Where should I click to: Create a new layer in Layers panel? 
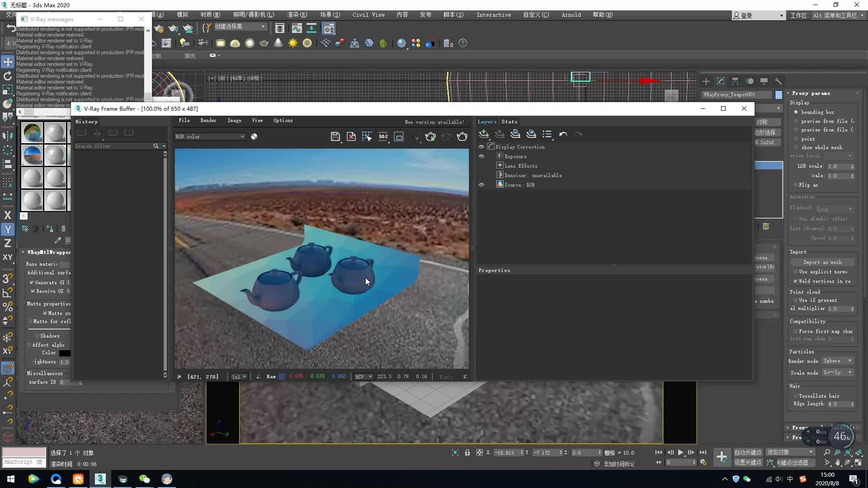click(484, 134)
